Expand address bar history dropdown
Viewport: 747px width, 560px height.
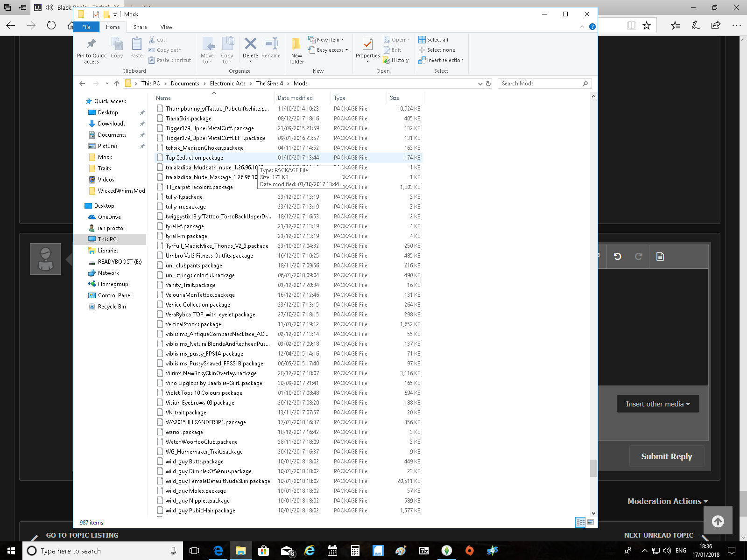(x=480, y=84)
